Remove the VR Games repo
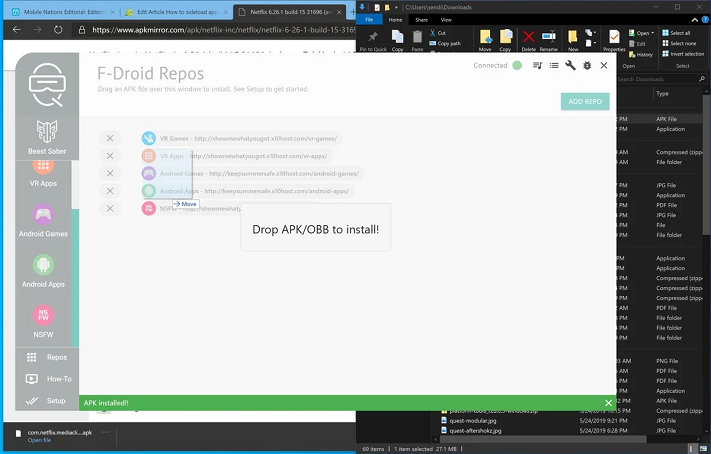Screen dimensions: 711x454 (110, 138)
